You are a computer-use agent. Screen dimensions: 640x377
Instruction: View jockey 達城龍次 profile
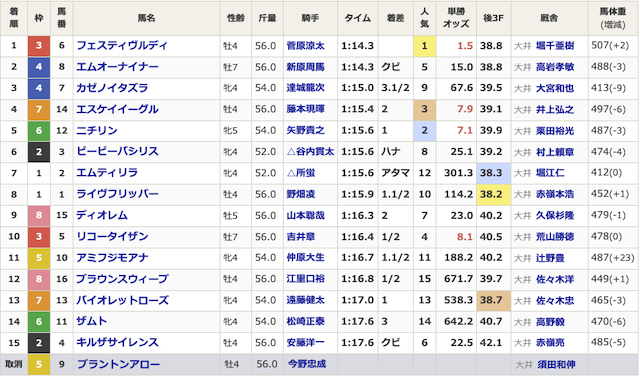(305, 88)
